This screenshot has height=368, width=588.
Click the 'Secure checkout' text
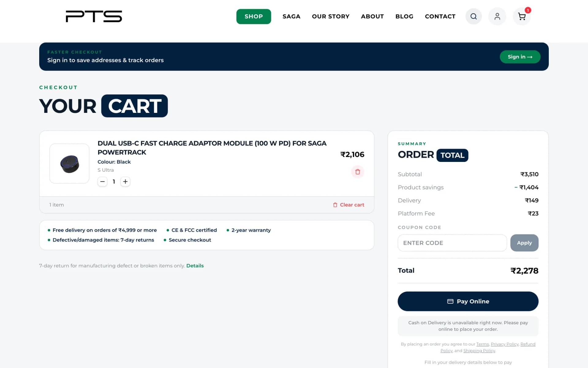190,240
